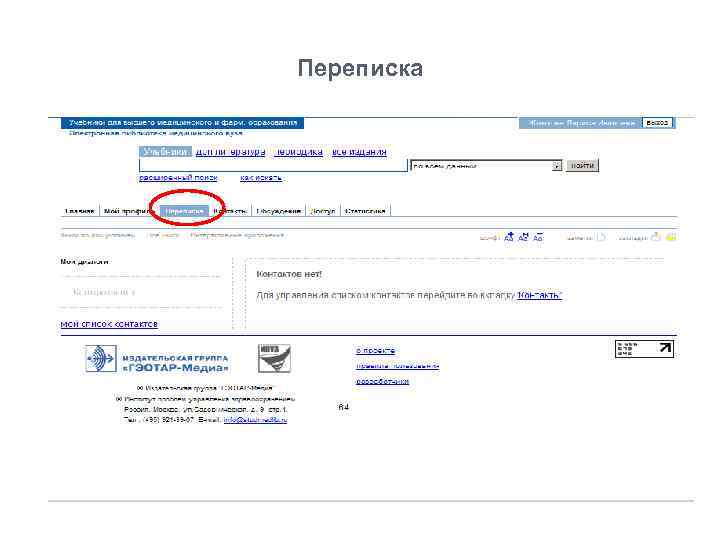Click the search text input field
Screen dimensions: 720x540
[x=273, y=165]
